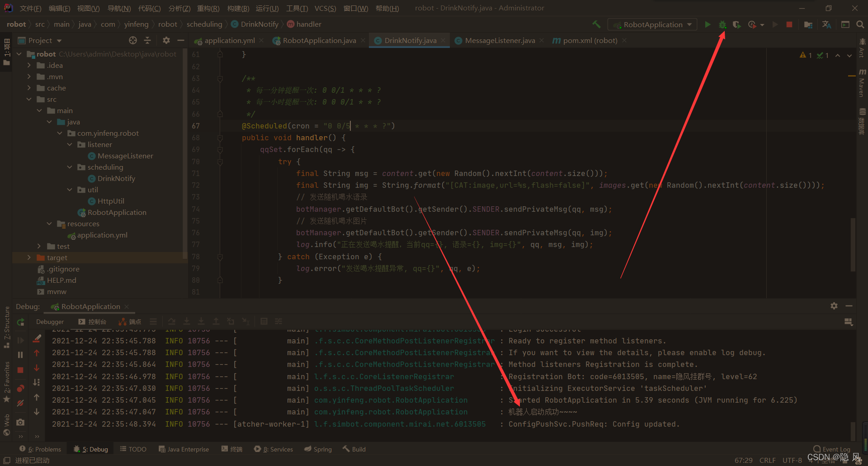The width and height of the screenshot is (868, 466).
Task: Select HttpUtil class in project tree
Action: [x=111, y=201]
